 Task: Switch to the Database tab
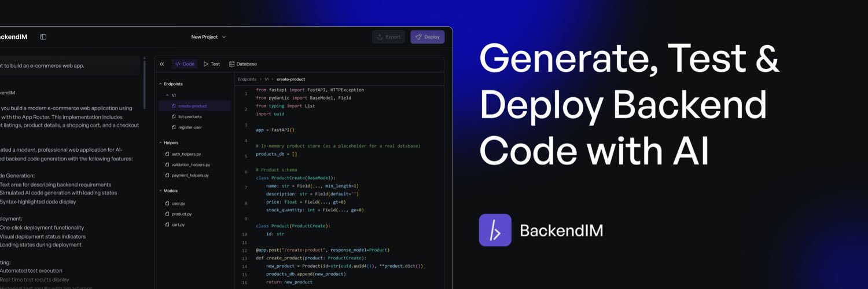pyautogui.click(x=243, y=64)
